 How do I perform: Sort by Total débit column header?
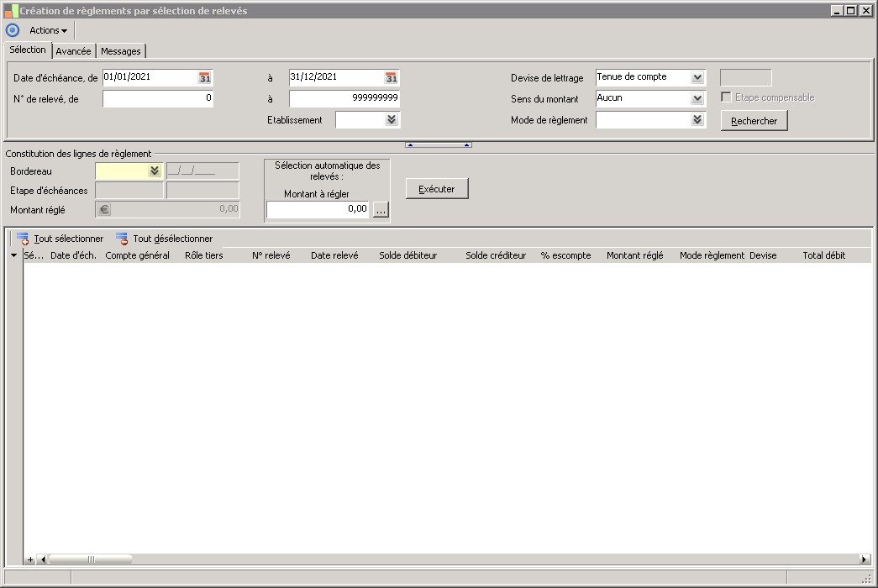point(823,255)
